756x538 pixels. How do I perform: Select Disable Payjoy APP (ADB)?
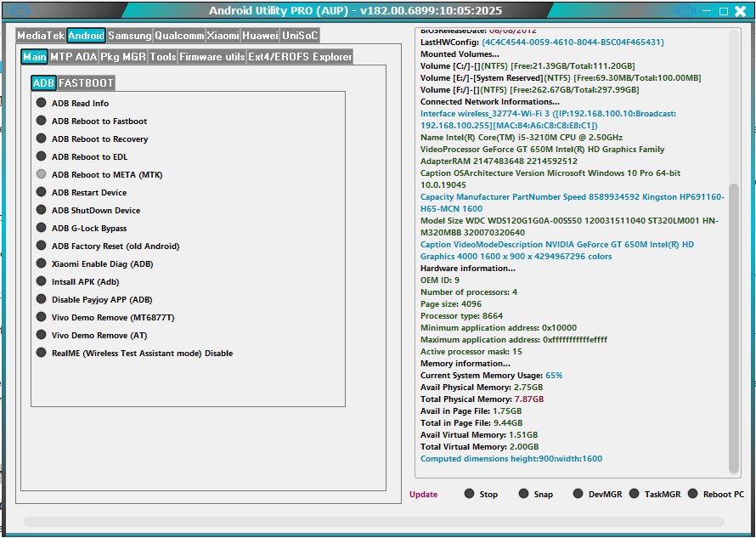coord(94,299)
